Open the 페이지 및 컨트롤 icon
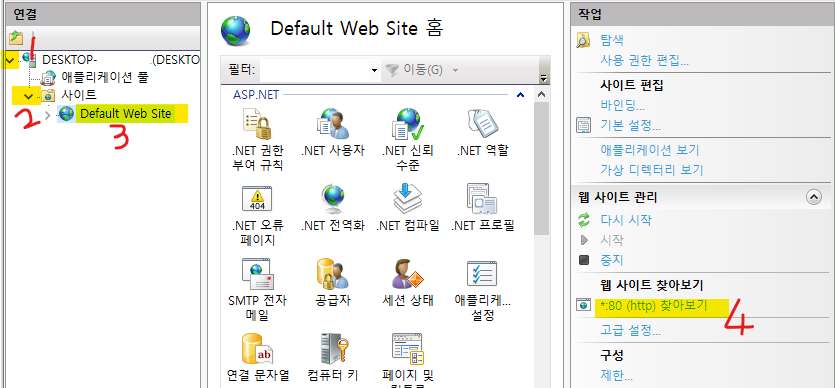The width and height of the screenshot is (835, 388). 407,349
